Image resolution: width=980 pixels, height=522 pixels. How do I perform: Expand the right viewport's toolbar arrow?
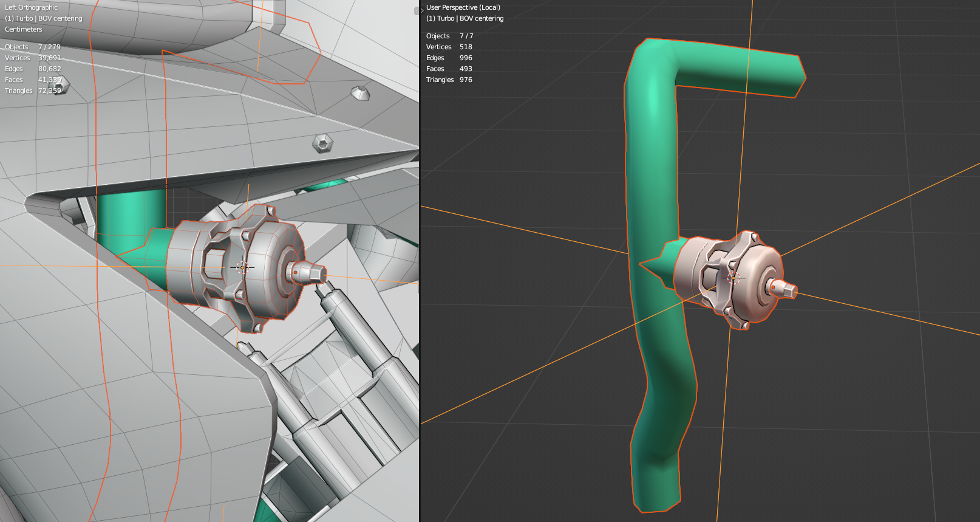[x=422, y=10]
